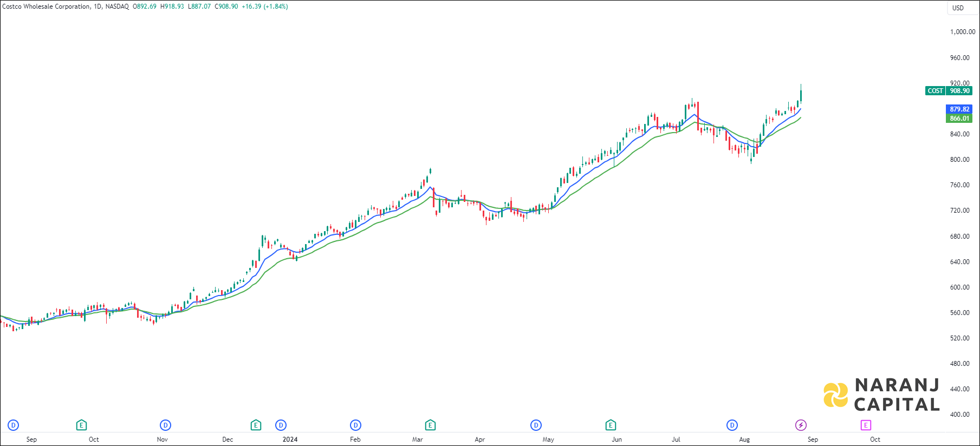Click the Dec label on the time axis
The height and width of the screenshot is (446, 980).
coord(228,440)
